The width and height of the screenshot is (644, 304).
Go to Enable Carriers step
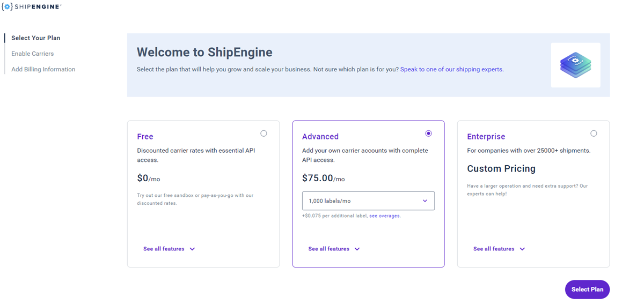(33, 54)
